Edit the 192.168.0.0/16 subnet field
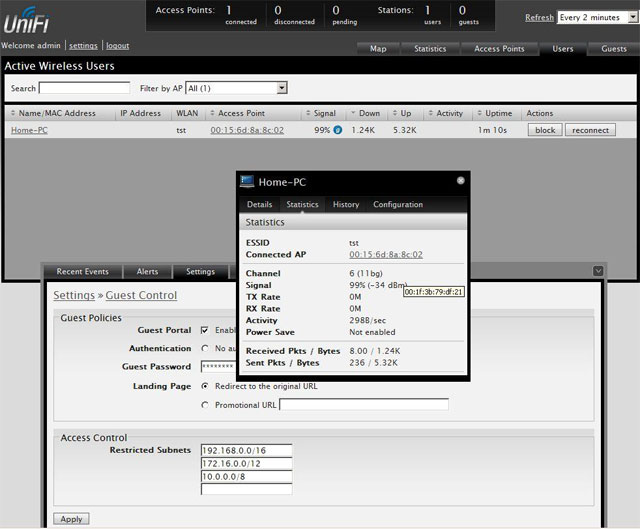The width and height of the screenshot is (640, 529). tap(247, 450)
